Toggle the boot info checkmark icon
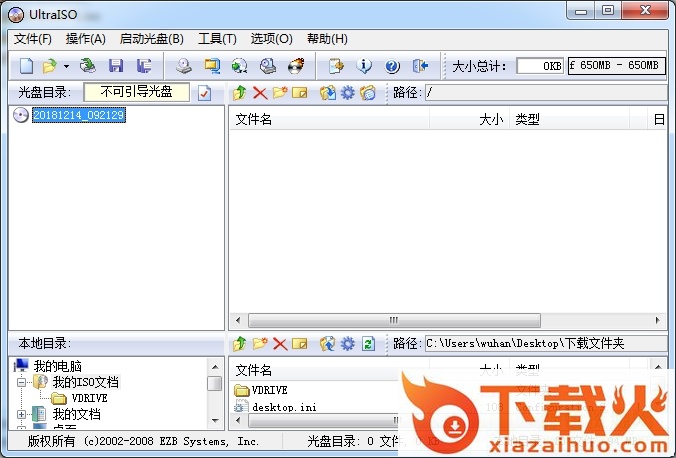This screenshot has height=458, width=676. click(205, 93)
